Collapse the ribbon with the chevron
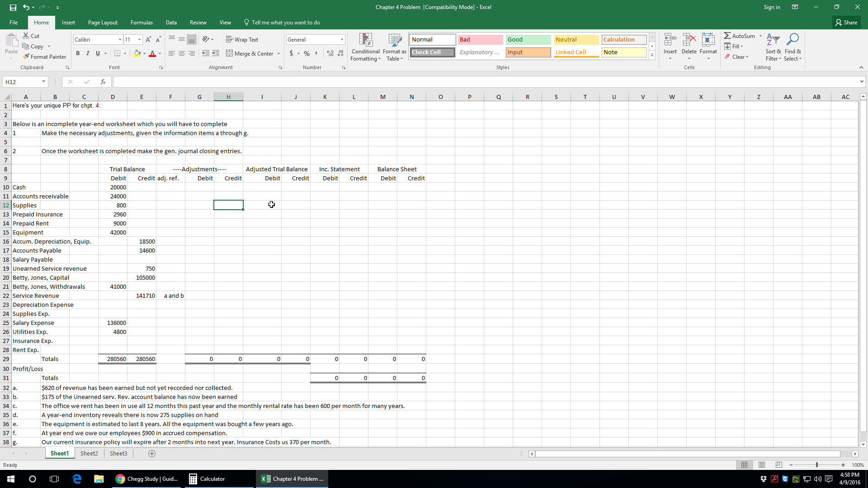Screen dimensions: 868x488 (x=861, y=67)
